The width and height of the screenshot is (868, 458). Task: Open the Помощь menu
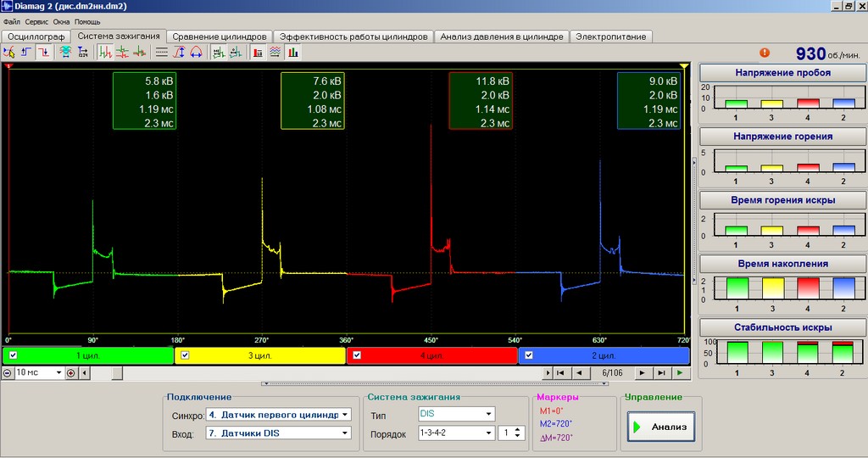point(87,22)
